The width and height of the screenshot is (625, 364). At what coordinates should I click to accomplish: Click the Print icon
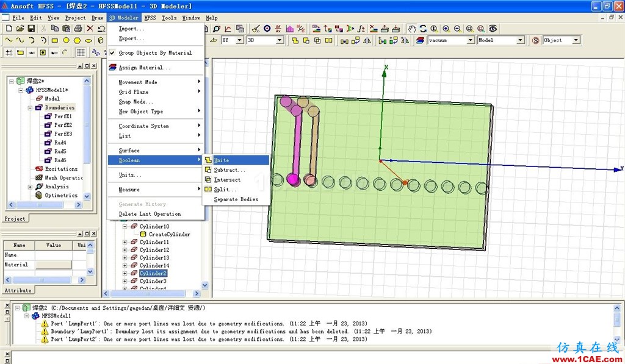tap(78, 28)
